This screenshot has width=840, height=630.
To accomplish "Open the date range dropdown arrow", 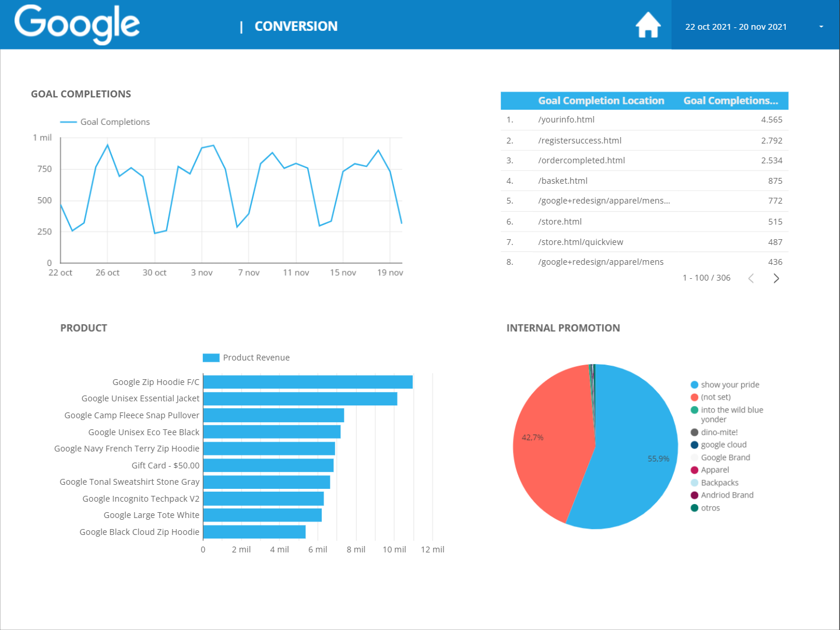I will tap(821, 27).
